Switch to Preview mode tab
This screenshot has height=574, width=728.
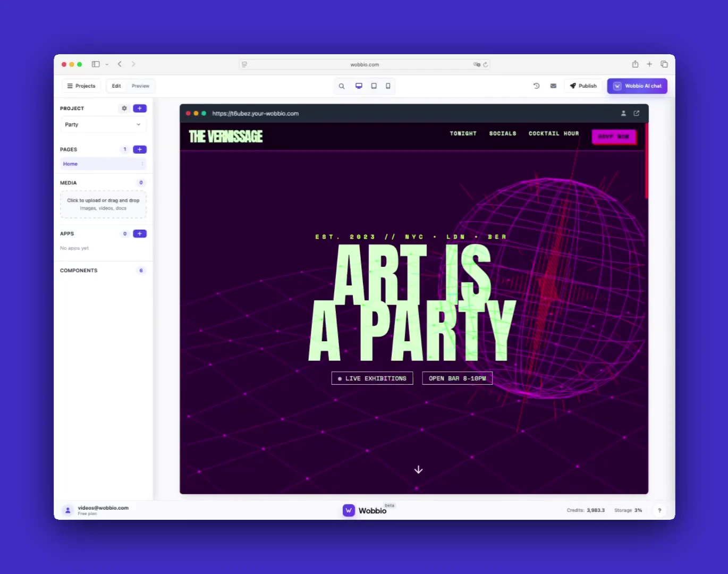click(x=140, y=86)
